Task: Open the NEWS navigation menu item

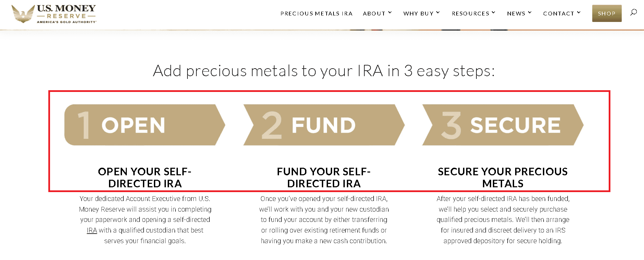Action: point(516,13)
